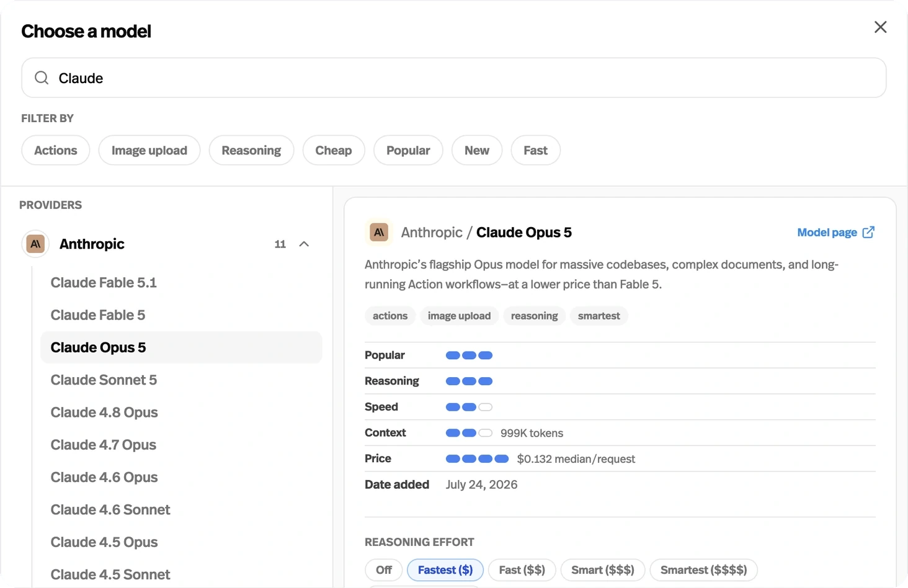Toggle the Actions filter

(56, 150)
